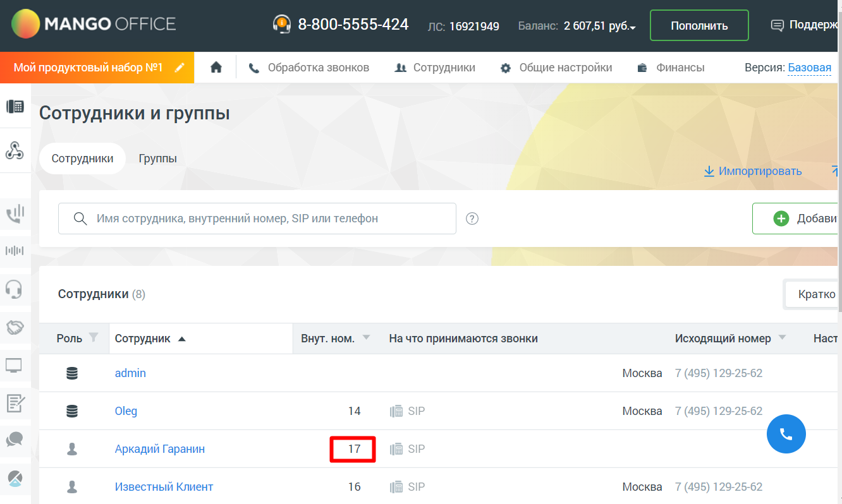842x504 pixels.
Task: Open the monitor sidebar icon
Action: [15, 365]
